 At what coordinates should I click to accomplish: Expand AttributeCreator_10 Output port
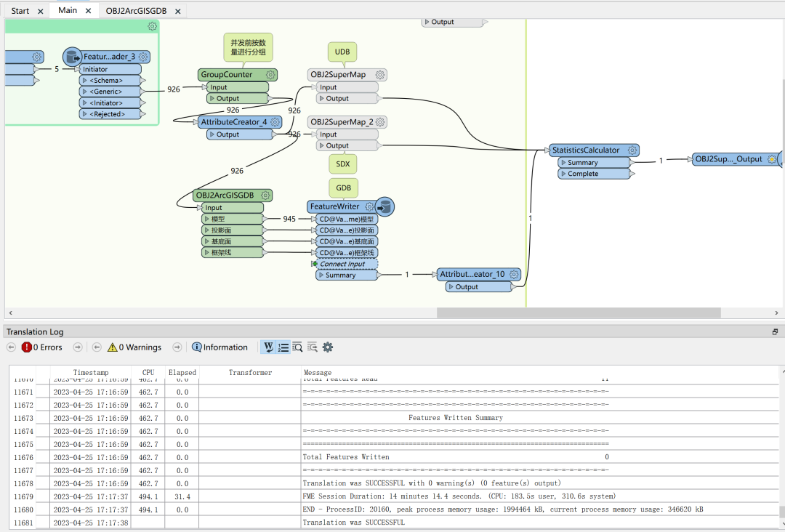pyautogui.click(x=451, y=287)
